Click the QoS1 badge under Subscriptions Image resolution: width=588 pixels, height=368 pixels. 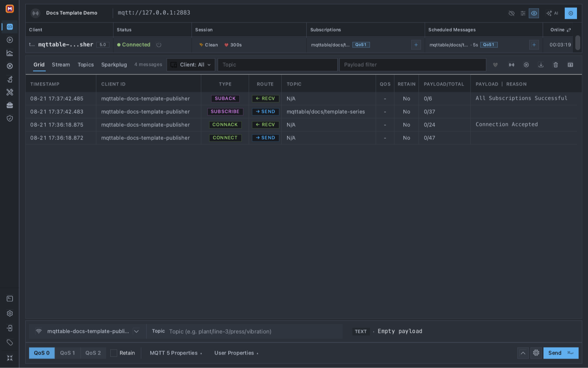pos(361,45)
